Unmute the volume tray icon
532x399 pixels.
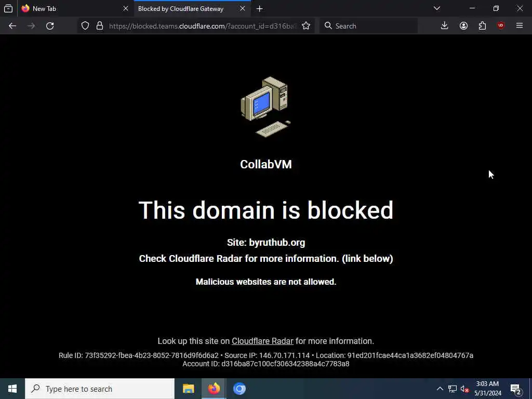465,389
